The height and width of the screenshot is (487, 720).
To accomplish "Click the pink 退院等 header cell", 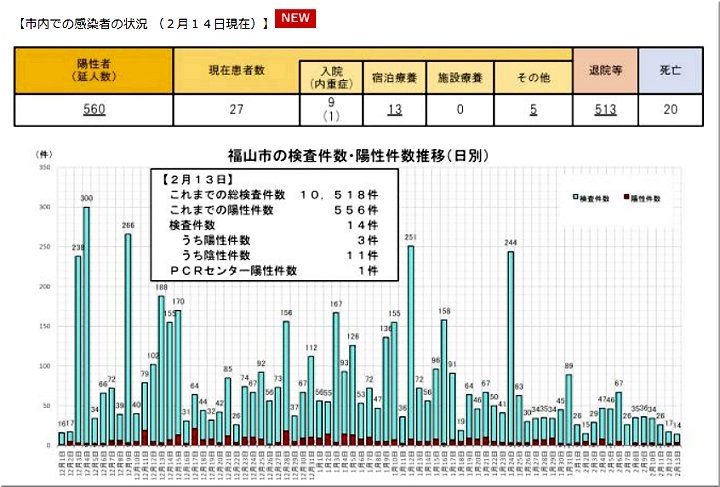I will click(x=604, y=70).
